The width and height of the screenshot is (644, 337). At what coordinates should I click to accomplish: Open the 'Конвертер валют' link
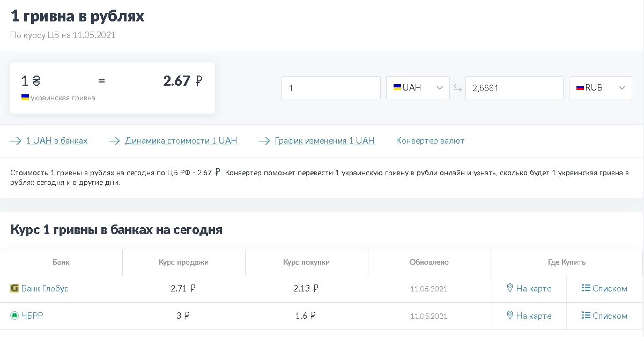430,141
